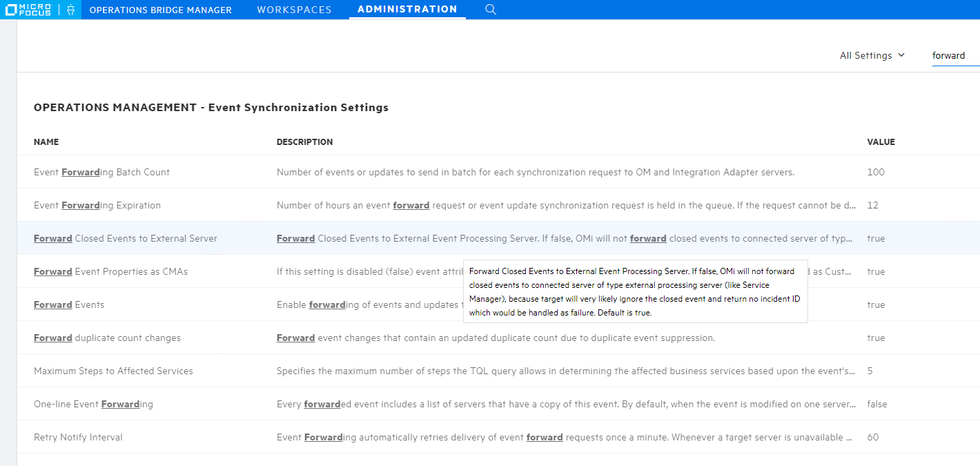Open the Event Forwarding Batch Count setting

101,172
